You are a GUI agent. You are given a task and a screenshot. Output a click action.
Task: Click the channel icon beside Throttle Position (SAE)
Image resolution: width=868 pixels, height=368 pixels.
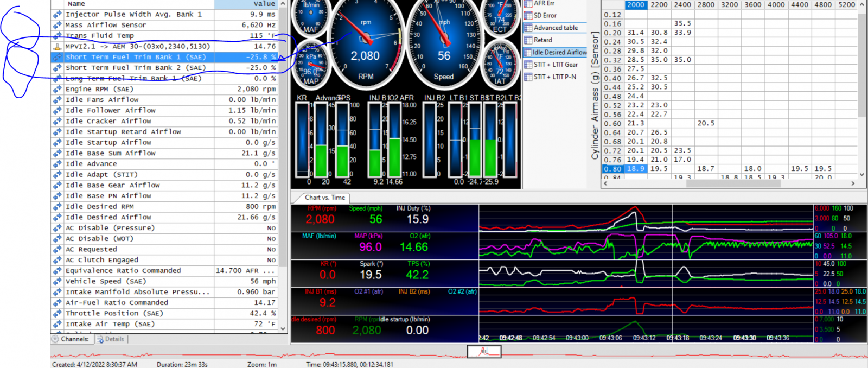point(57,313)
